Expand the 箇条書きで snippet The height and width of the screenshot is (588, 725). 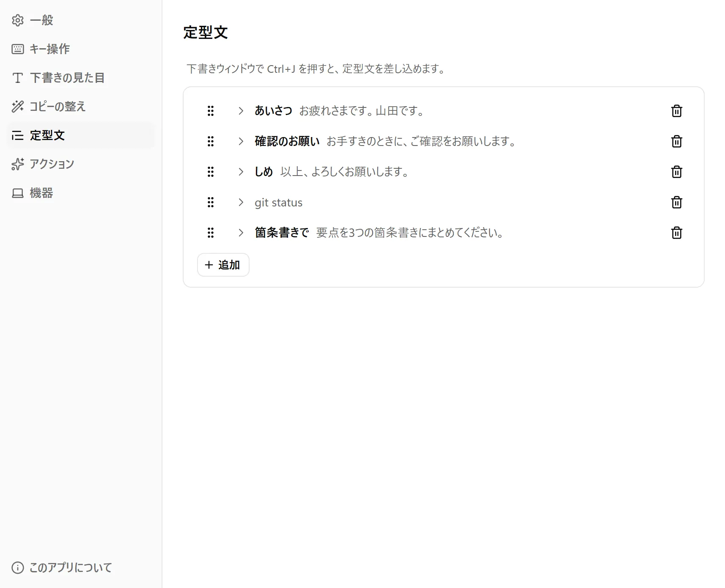click(x=241, y=233)
